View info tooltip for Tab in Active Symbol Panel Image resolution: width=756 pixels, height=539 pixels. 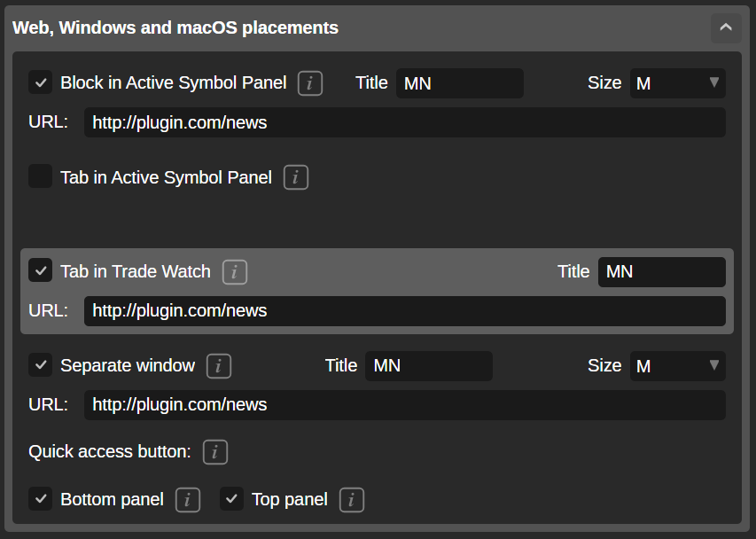tap(295, 176)
